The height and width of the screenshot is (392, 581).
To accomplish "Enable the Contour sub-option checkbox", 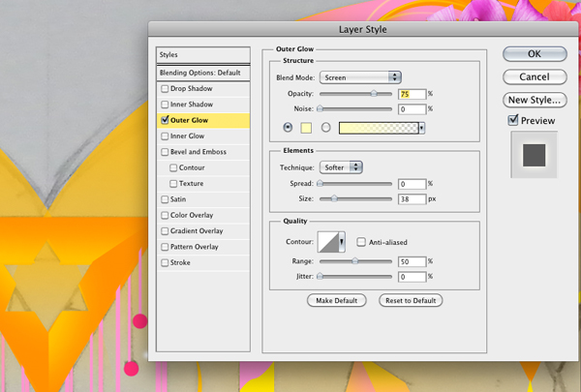I will [x=173, y=167].
